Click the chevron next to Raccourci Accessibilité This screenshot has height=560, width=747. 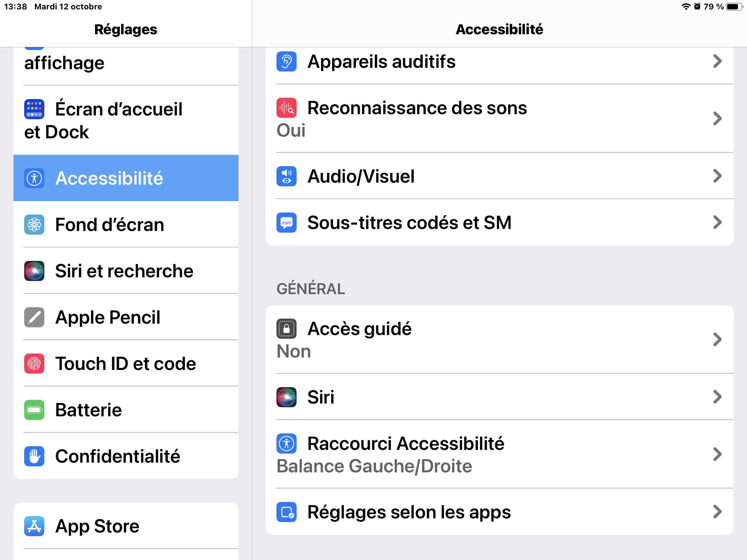coord(717,454)
